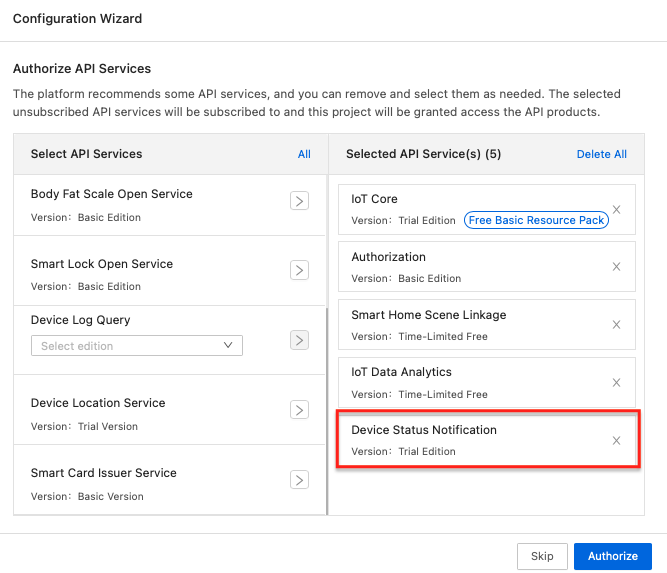The image size is (667, 573).
Task: Authorize the selected API services
Action: click(x=613, y=556)
